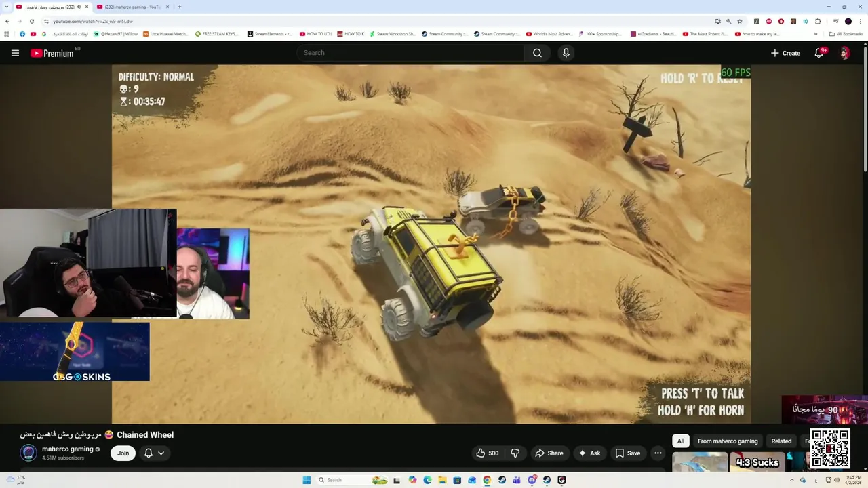Go to YouTube Premium home logo
This screenshot has width=868, height=488.
click(x=52, y=53)
